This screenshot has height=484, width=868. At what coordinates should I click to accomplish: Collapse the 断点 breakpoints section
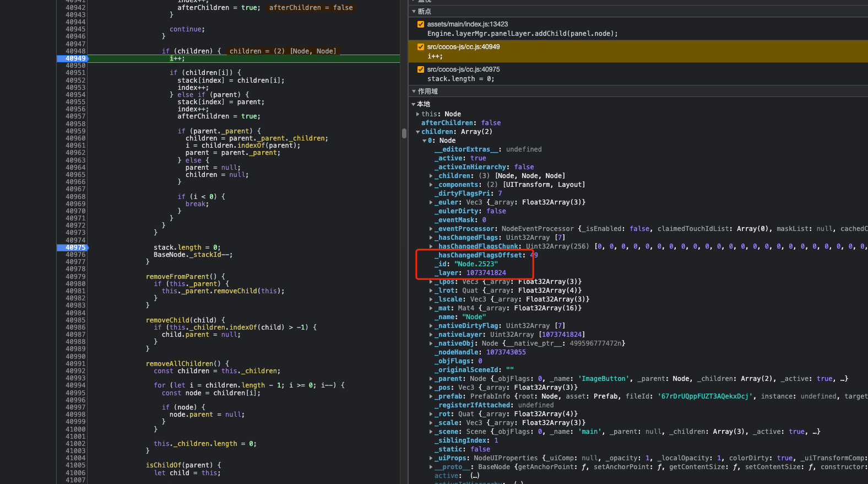414,12
